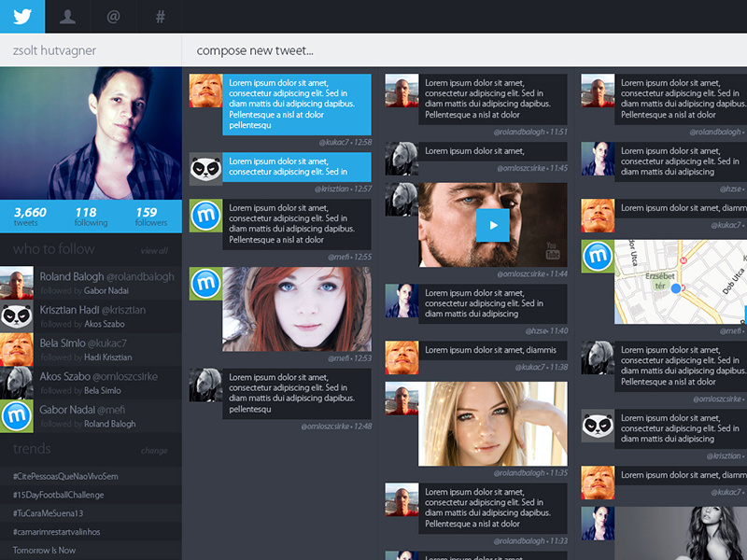747x560 pixels.
Task: Click the @omloszcsirke · 11:44 timestamp
Action: click(532, 273)
